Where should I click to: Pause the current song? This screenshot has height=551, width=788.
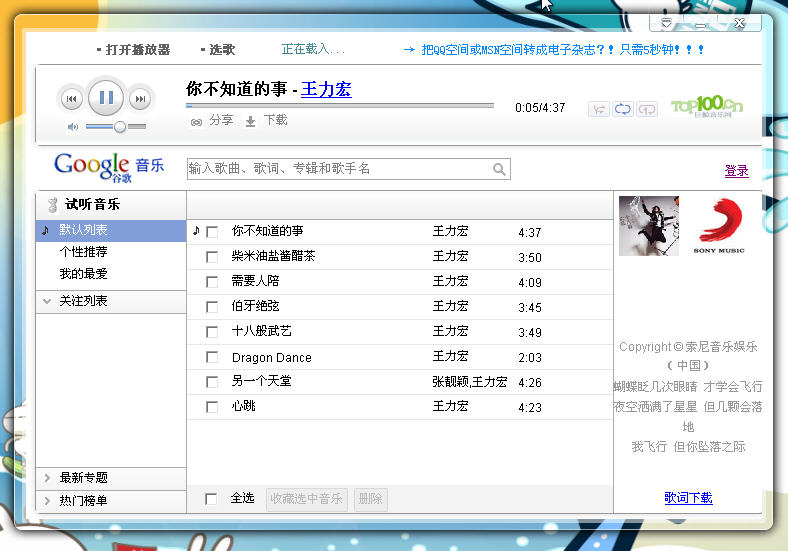[x=106, y=98]
